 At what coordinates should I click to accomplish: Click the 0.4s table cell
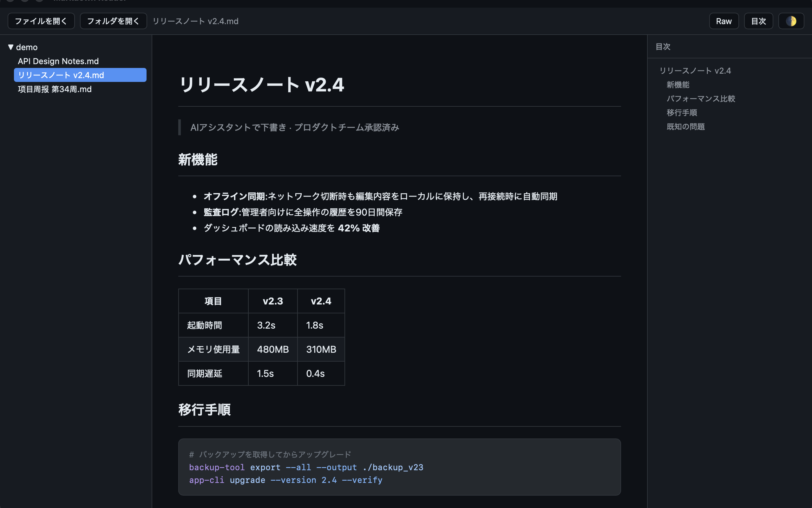321,374
